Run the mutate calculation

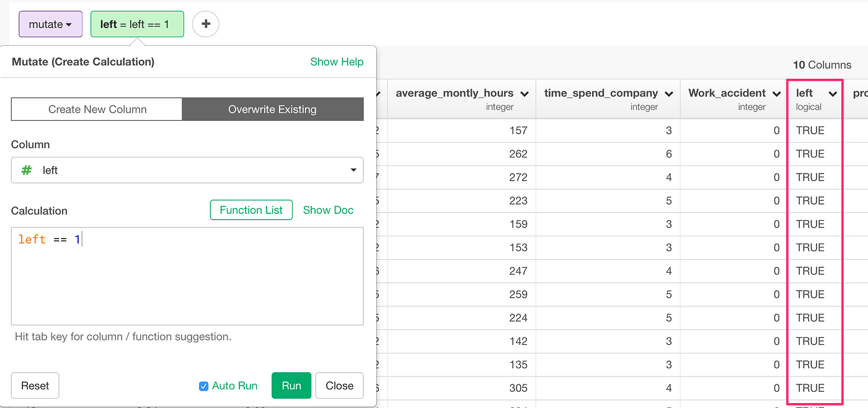[x=291, y=385]
